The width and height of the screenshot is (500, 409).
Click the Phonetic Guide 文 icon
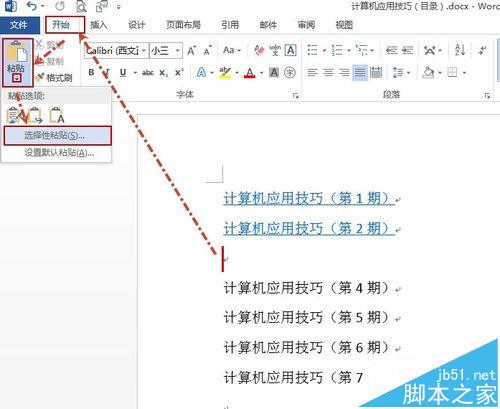(x=275, y=50)
